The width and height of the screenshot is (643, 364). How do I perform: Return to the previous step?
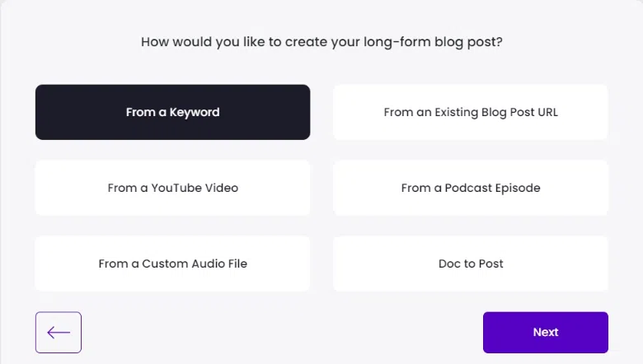tap(59, 333)
